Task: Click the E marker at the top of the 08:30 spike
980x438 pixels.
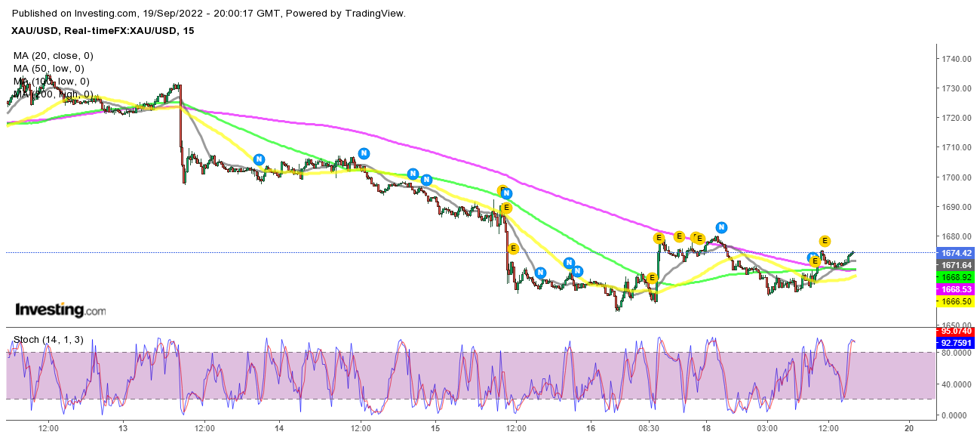Action: [x=659, y=238]
